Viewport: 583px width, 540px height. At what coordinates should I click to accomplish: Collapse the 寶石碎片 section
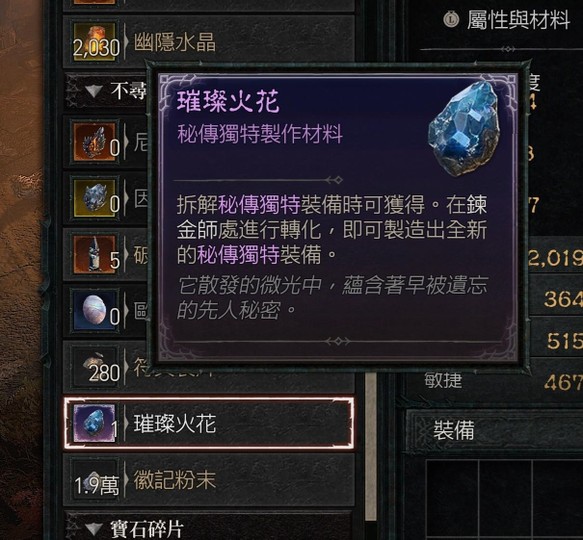point(93,528)
